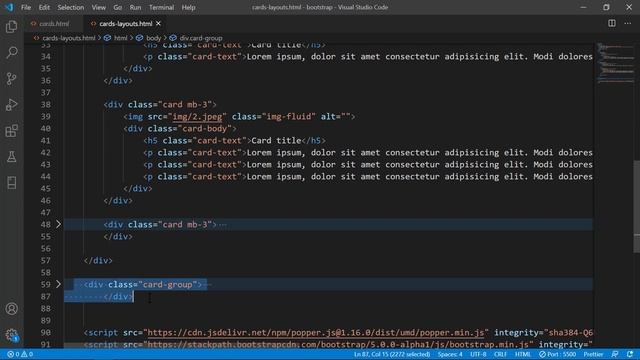This screenshot has width=640, height=360.
Task: Open Run and Debug view
Action: (x=11, y=105)
